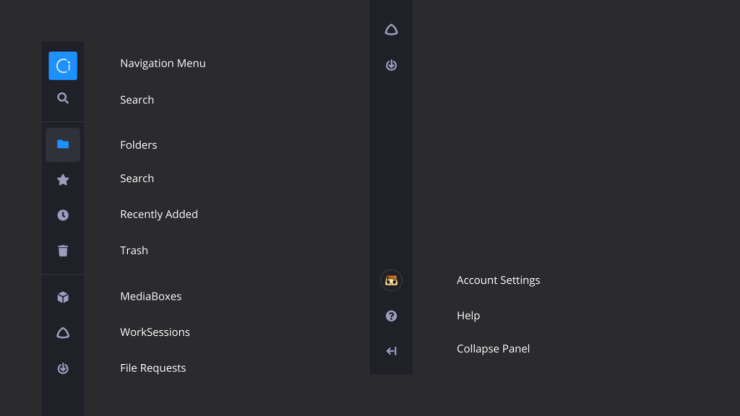Click the magnifying glass Search icon
This screenshot has height=416, width=740.
tap(63, 99)
